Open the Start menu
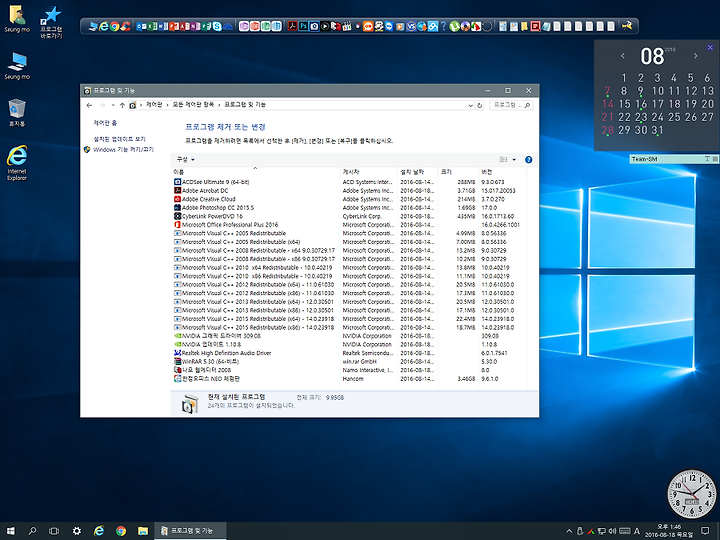 [11, 531]
